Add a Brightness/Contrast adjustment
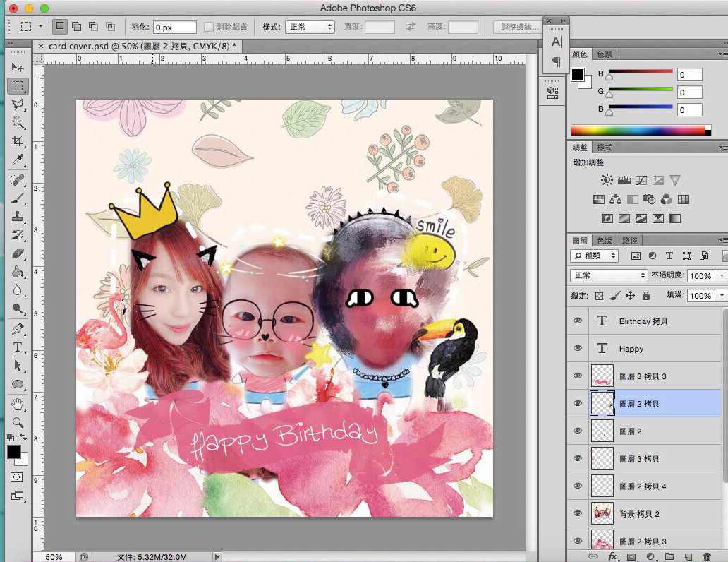This screenshot has width=728, height=562. [607, 180]
